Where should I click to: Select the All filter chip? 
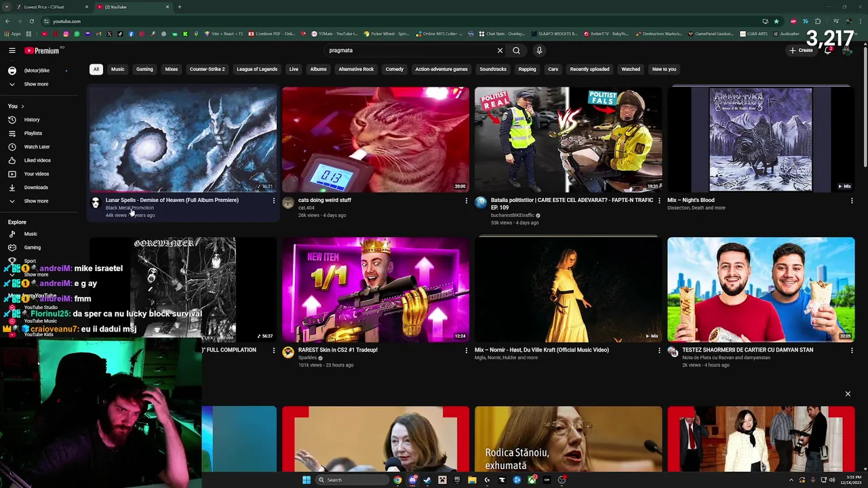point(96,69)
